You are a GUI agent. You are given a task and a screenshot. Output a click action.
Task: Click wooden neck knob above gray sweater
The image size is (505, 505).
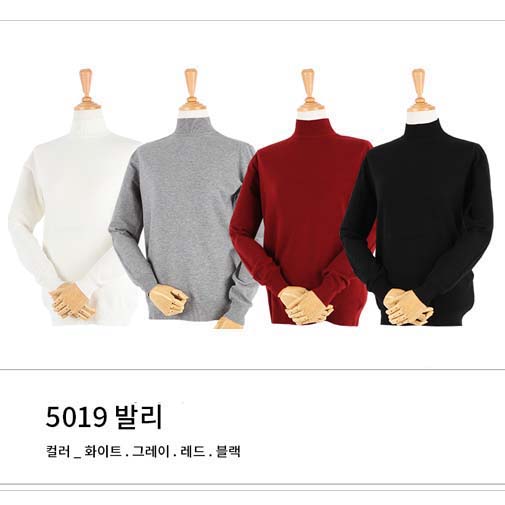click(192, 89)
